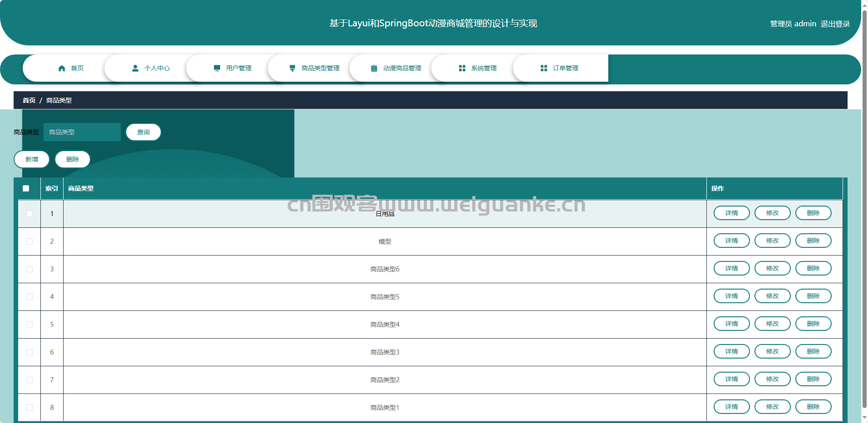Click 退出登录 to log out
868x423 pixels.
835,24
